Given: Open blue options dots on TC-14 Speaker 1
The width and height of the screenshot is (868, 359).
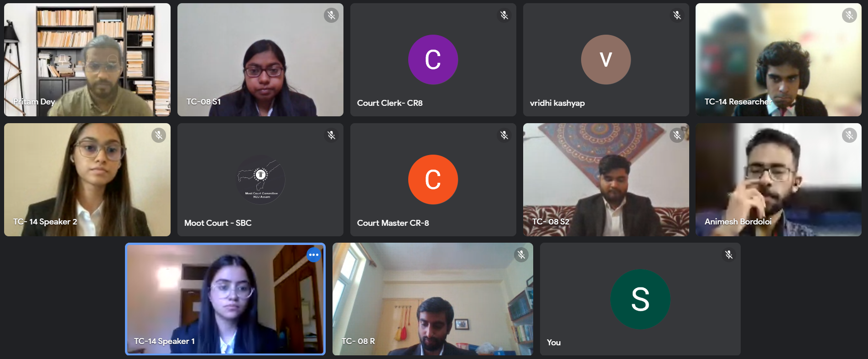Looking at the screenshot, I should pyautogui.click(x=314, y=255).
